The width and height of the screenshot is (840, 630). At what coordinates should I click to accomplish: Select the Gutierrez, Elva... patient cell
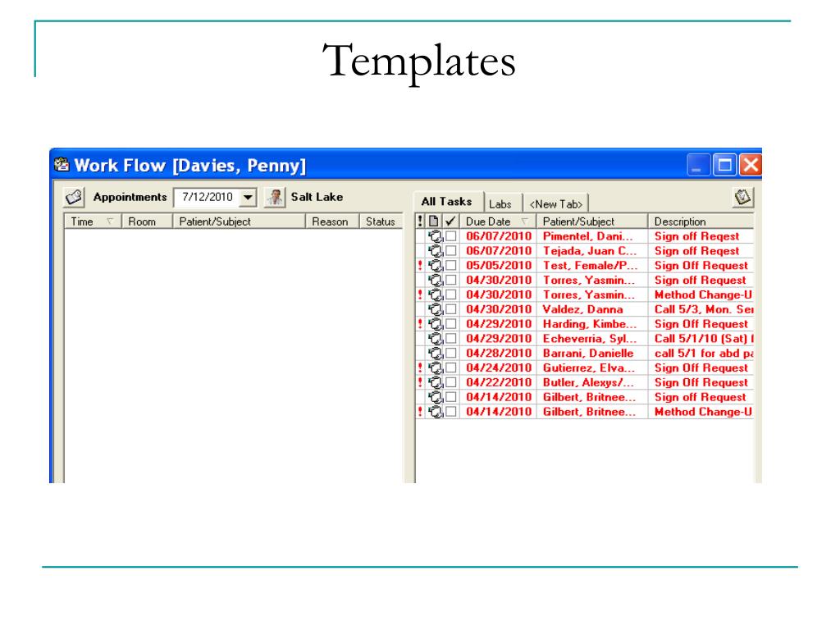coord(592,367)
